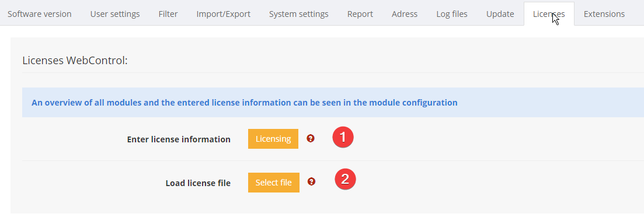The height and width of the screenshot is (224, 644).
Task: View the Log files tab
Action: (x=452, y=14)
